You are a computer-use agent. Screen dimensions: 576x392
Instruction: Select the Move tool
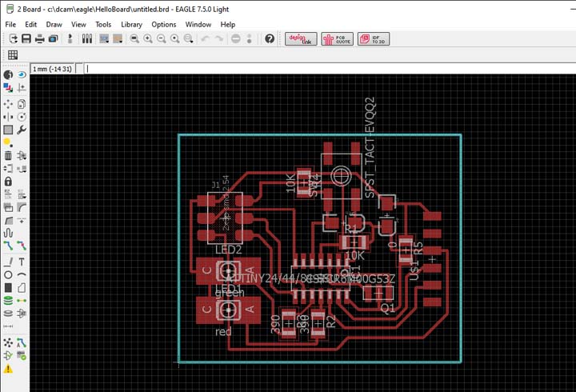click(x=8, y=104)
